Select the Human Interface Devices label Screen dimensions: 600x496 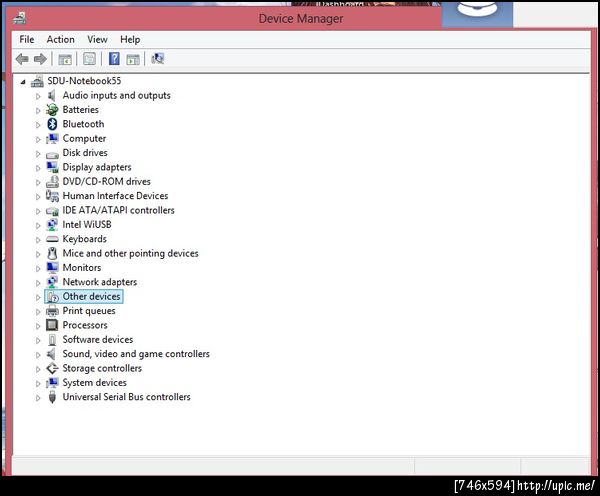(x=115, y=196)
